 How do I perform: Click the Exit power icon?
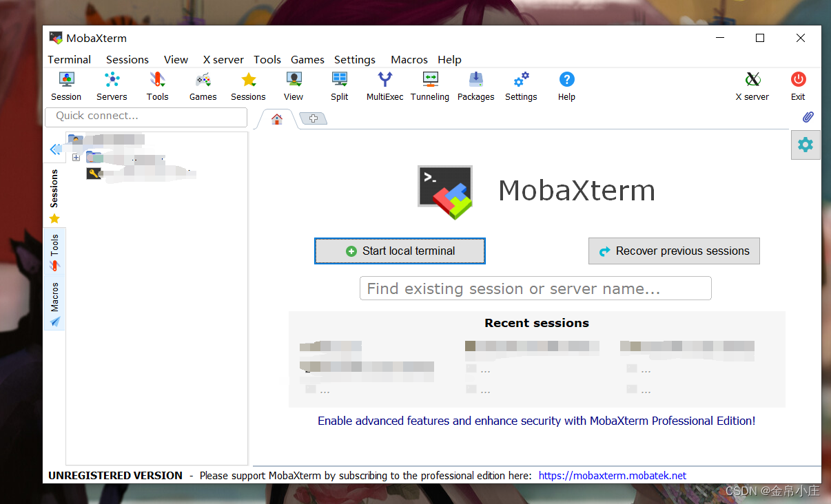point(798,86)
